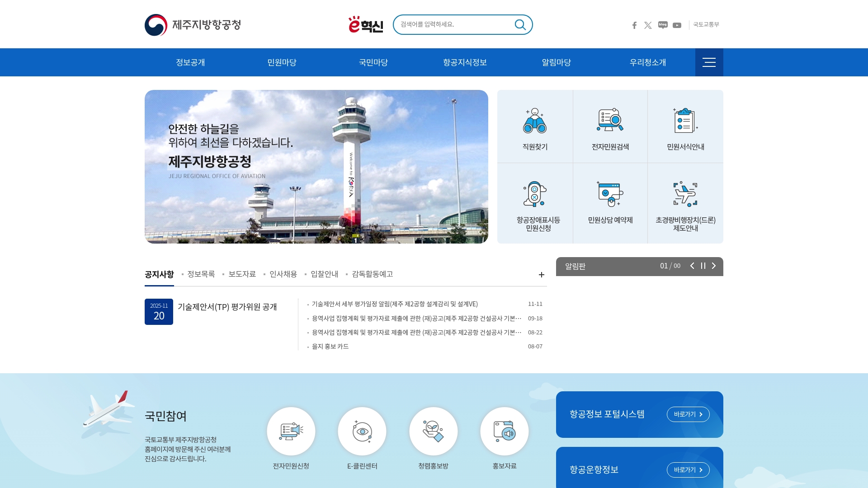
Task: Select the 공지사항 tab
Action: tap(159, 275)
